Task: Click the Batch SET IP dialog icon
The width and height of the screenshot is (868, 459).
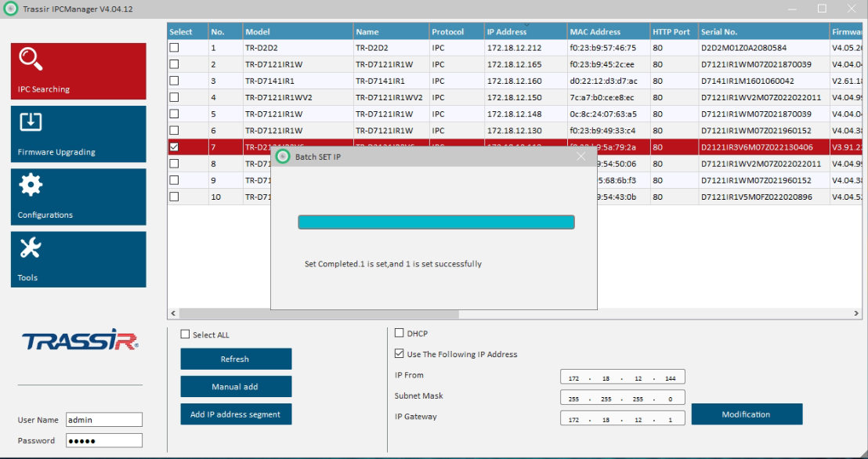Action: (x=283, y=157)
